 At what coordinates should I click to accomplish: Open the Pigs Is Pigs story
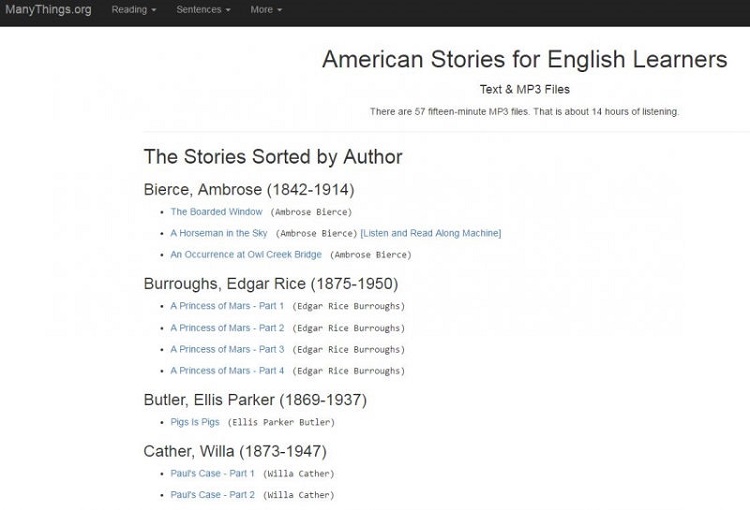pos(195,422)
